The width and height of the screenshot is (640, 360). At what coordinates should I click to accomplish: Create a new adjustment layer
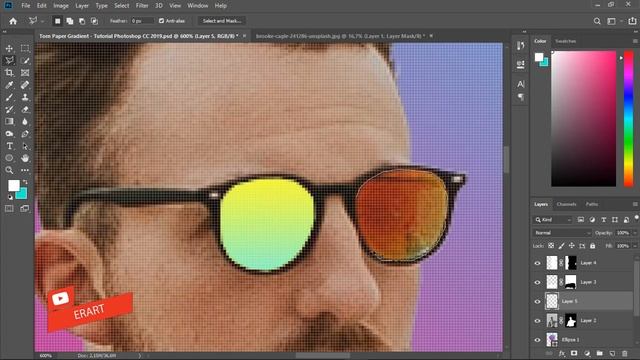pos(587,353)
